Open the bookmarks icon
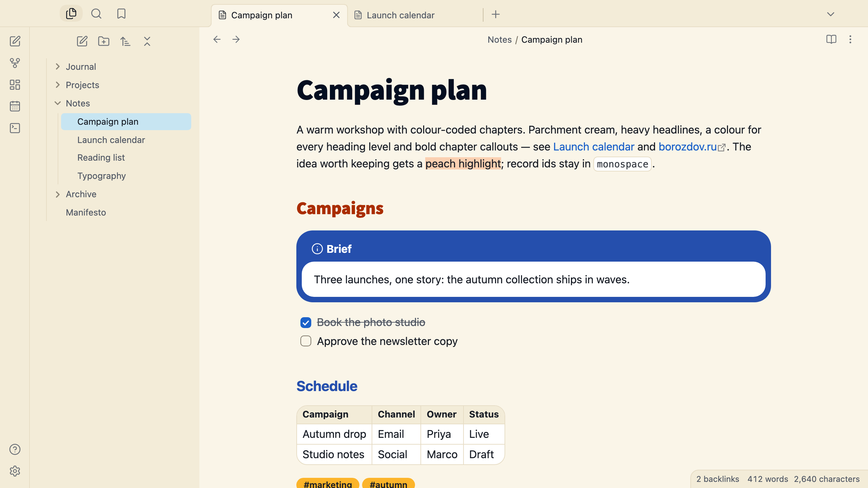The image size is (868, 488). click(121, 14)
